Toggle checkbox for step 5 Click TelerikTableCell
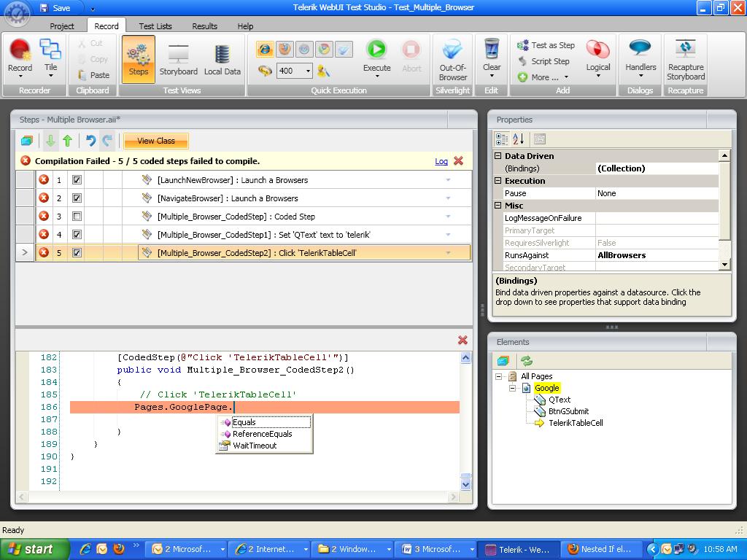 click(x=77, y=253)
